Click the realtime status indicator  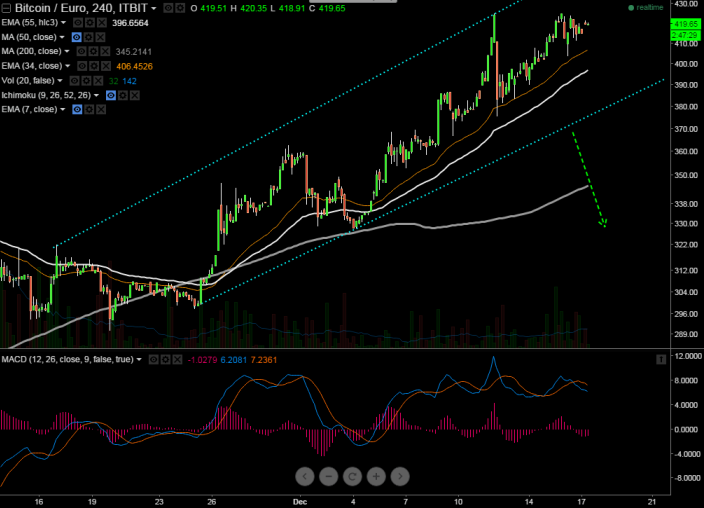(x=646, y=8)
